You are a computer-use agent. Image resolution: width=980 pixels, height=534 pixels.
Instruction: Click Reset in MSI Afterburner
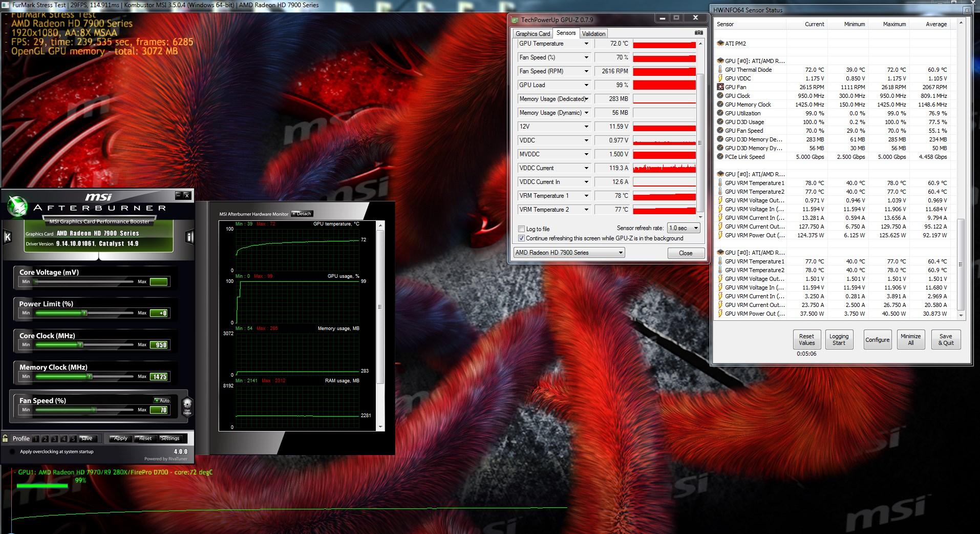tap(145, 438)
